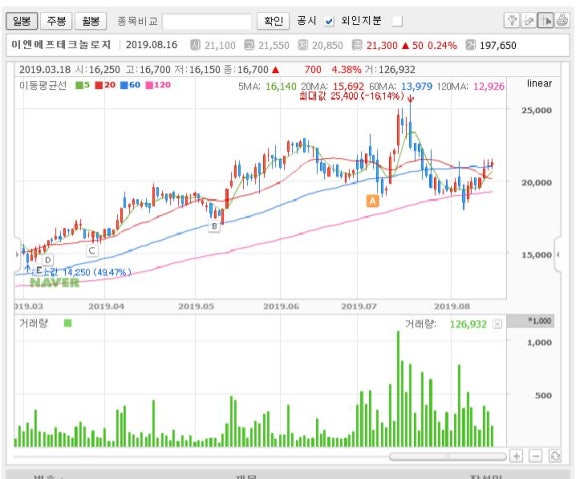
Task: Click the 최소값 14,250 low label
Action: pyautogui.click(x=81, y=272)
